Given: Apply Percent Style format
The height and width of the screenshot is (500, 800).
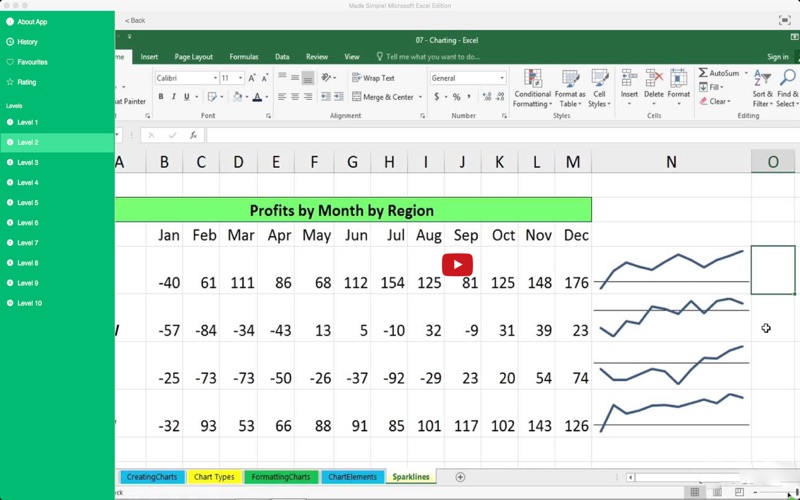Looking at the screenshot, I should tap(456, 96).
